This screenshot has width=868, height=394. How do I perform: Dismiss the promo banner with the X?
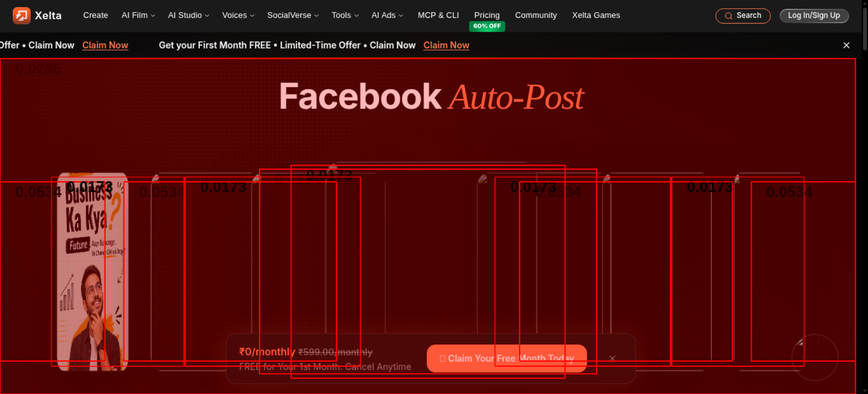(846, 45)
